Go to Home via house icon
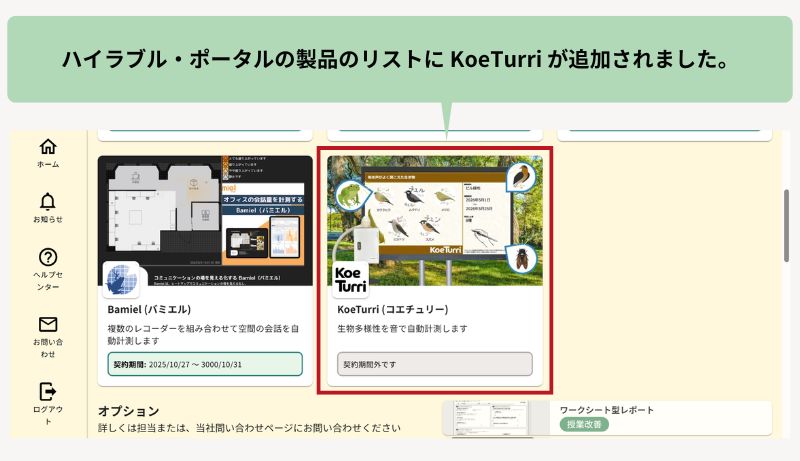The height and width of the screenshot is (461, 800). pos(48,147)
